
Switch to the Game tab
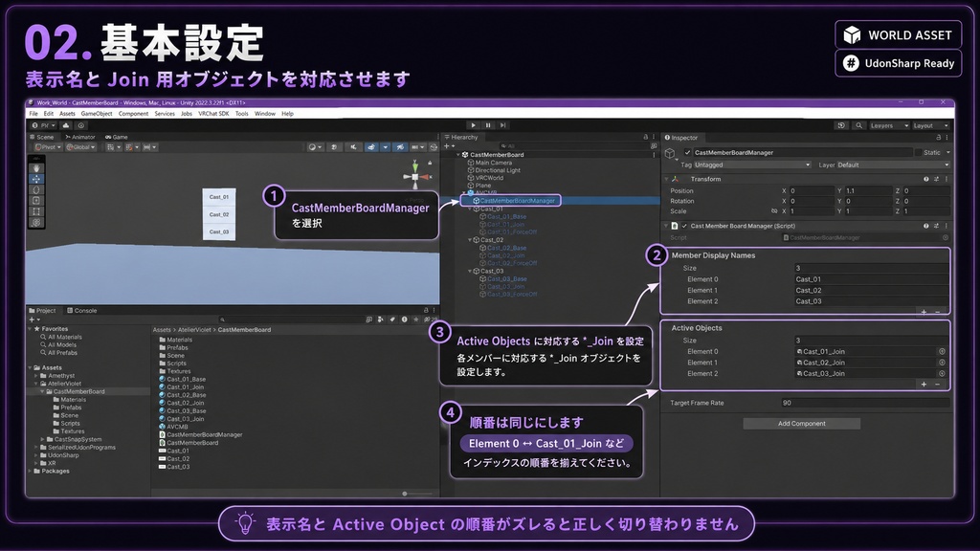(x=116, y=137)
